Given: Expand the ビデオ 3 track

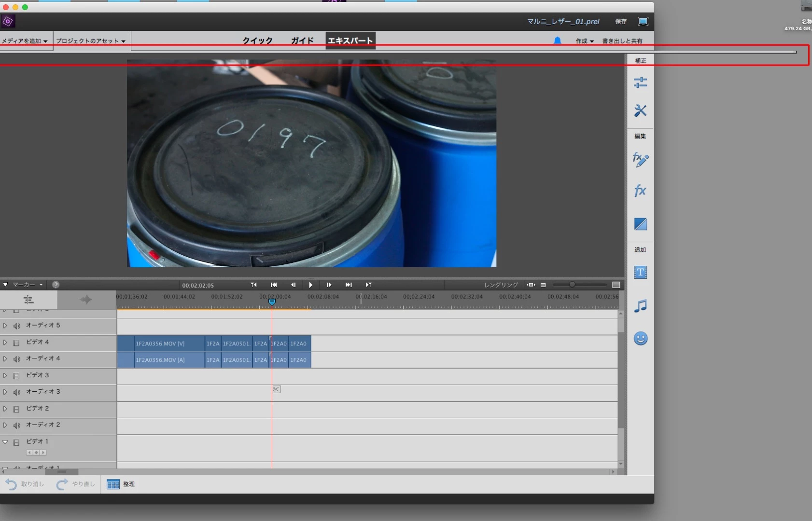Looking at the screenshot, I should click(x=5, y=375).
